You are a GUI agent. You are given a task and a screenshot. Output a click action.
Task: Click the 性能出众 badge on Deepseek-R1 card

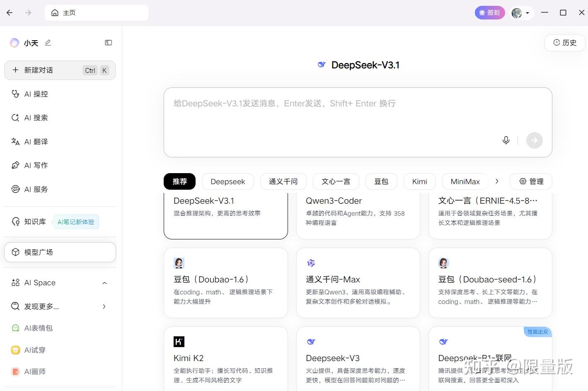pyautogui.click(x=538, y=332)
